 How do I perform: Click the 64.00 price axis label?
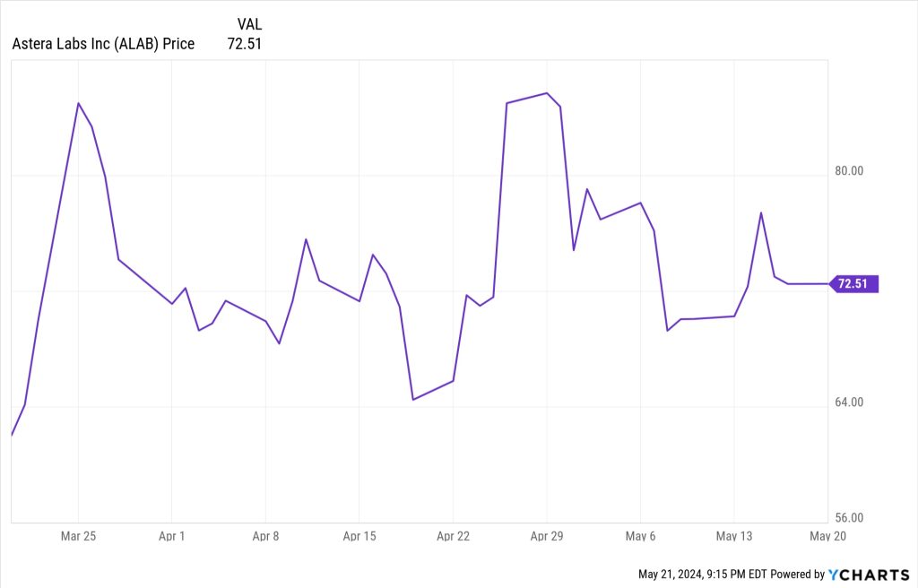[848, 402]
